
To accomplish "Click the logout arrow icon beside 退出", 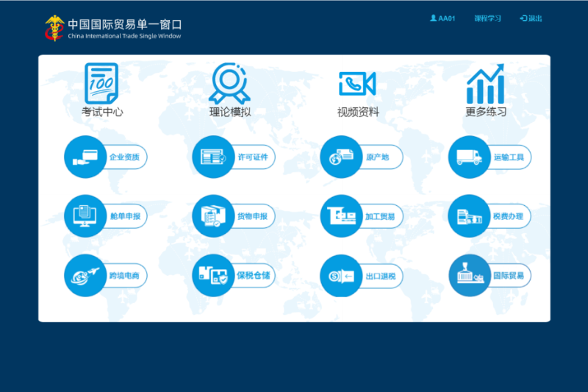I will 523,18.
